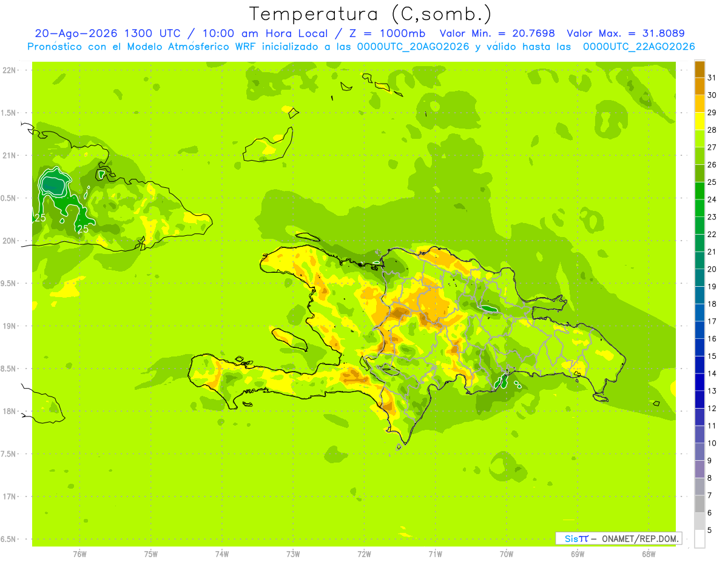
Task: Click the 73W longitude axis label
Action: pos(293,554)
